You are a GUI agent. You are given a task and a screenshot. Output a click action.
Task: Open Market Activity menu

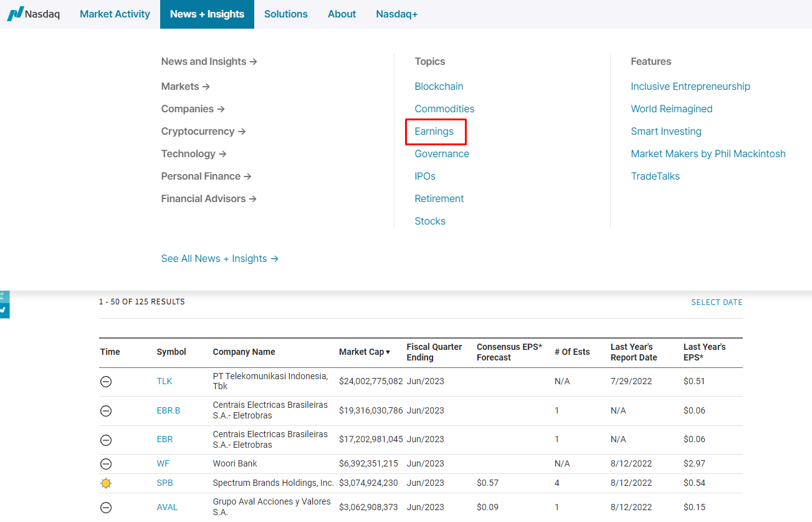(x=115, y=14)
